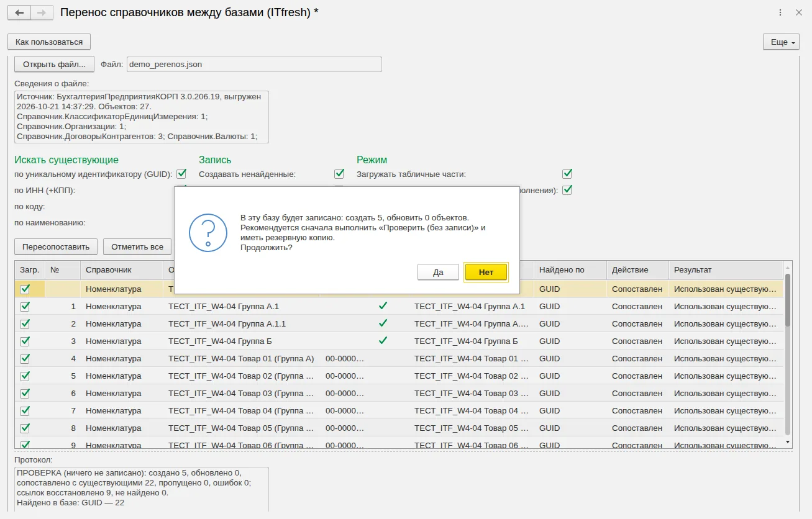Click the green check mark in row 2
The height and width of the screenshot is (519, 812).
[x=383, y=323]
